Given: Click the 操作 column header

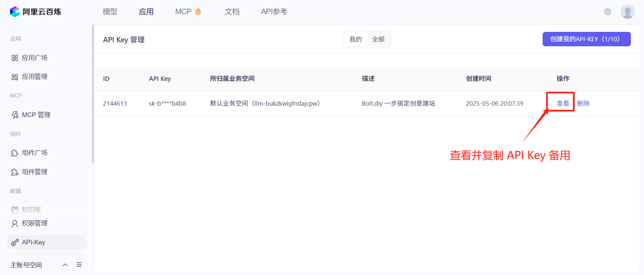Looking at the screenshot, I should click(563, 79).
